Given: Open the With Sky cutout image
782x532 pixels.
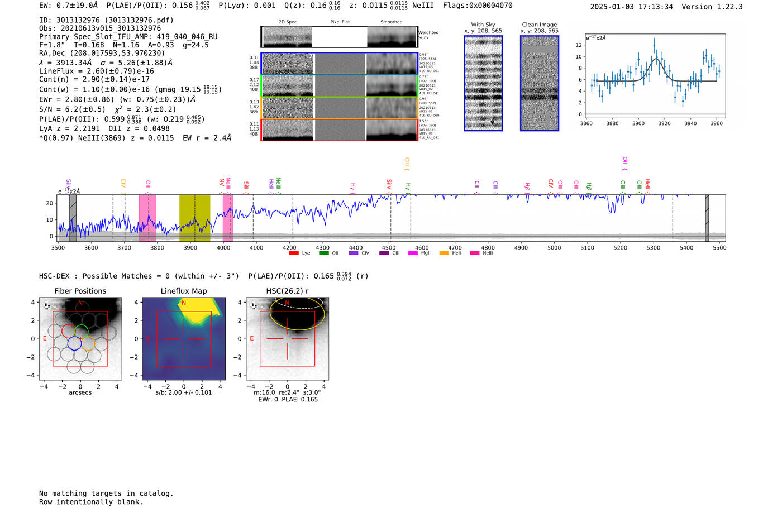Looking at the screenshot, I should 483,83.
